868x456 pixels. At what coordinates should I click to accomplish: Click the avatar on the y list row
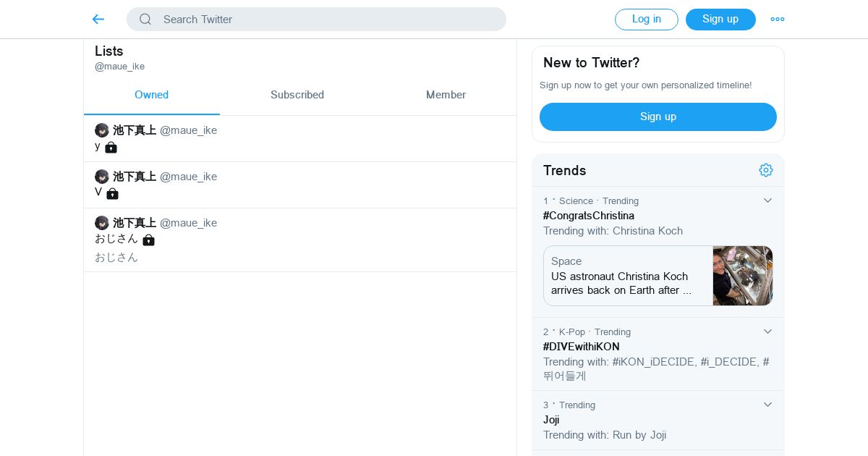tap(102, 130)
